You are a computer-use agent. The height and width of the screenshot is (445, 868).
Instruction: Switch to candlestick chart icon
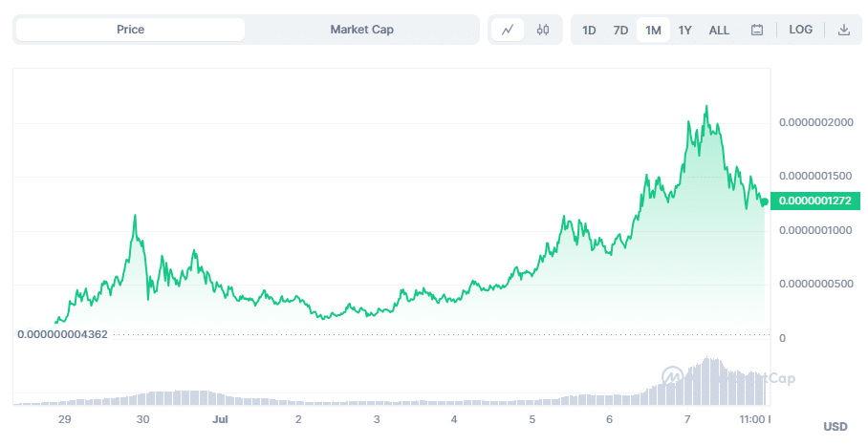point(543,30)
